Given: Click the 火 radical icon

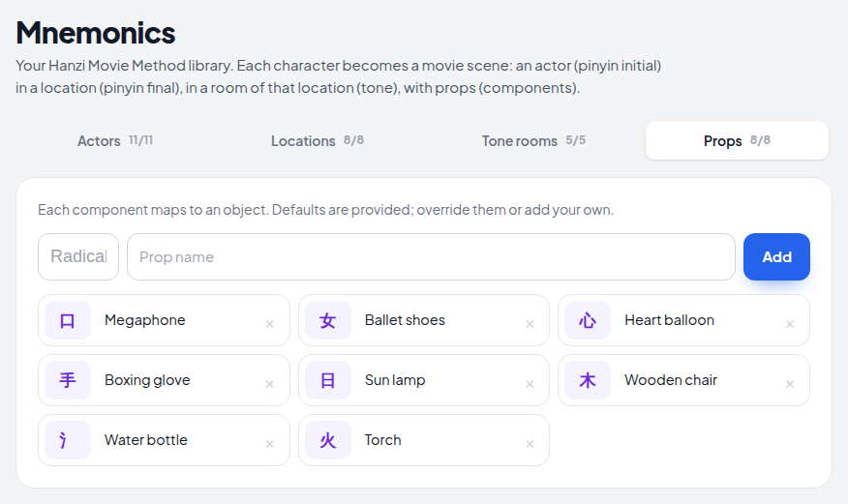Looking at the screenshot, I should [328, 440].
